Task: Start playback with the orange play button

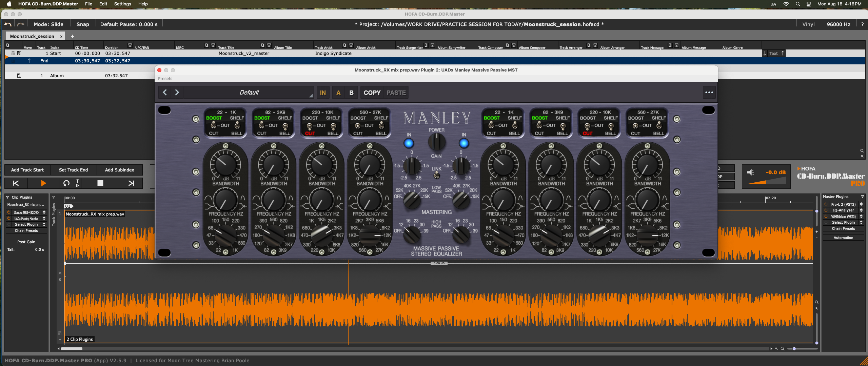Action: [x=43, y=183]
